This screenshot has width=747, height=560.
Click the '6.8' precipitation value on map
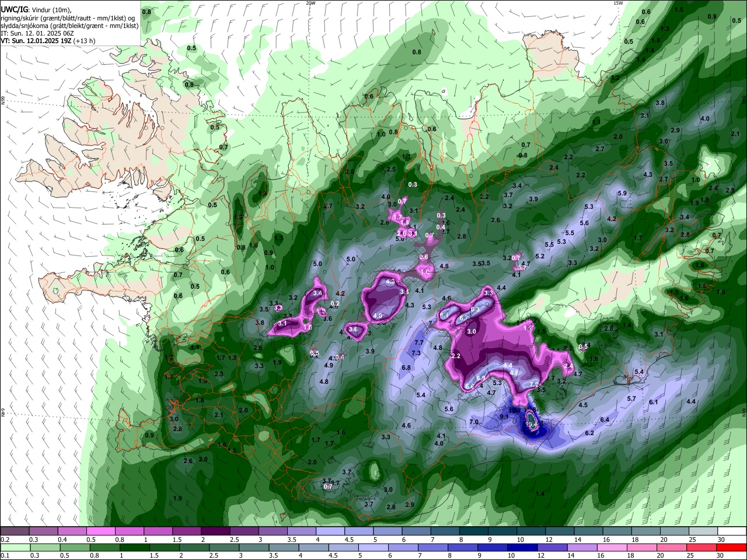[x=406, y=367]
